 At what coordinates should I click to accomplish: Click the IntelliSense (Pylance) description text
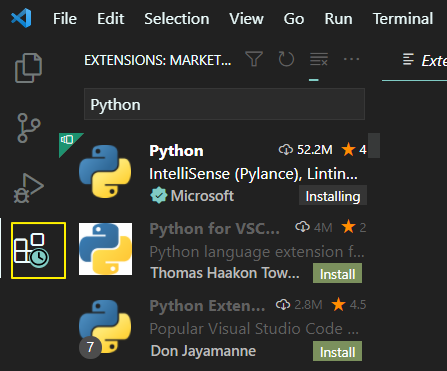coord(253,174)
